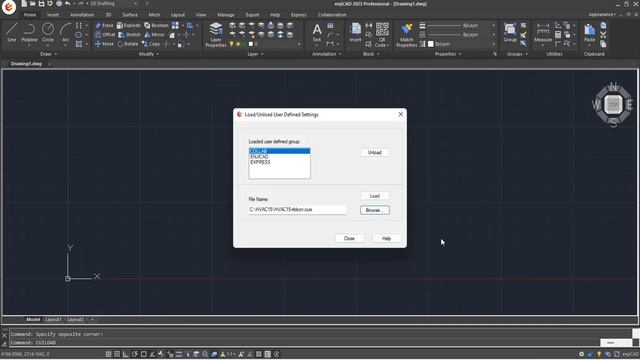The height and width of the screenshot is (360, 640).
Task: Open Layer Properties manager
Action: tap(216, 35)
